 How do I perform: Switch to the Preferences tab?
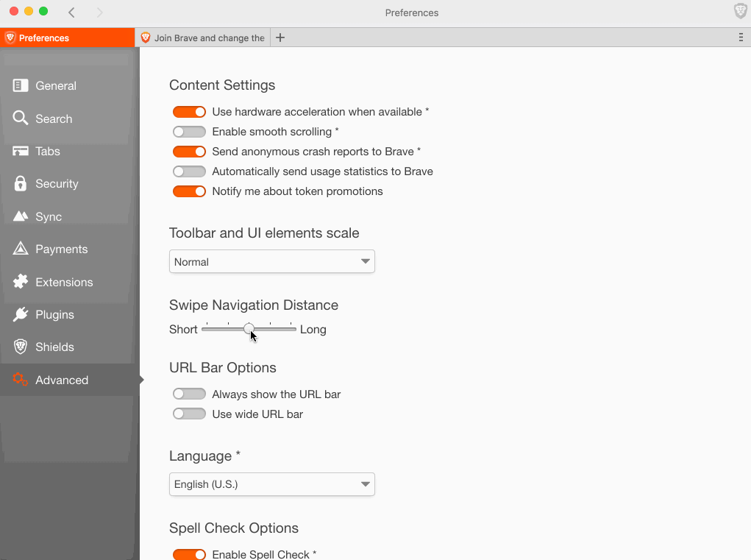click(x=67, y=38)
